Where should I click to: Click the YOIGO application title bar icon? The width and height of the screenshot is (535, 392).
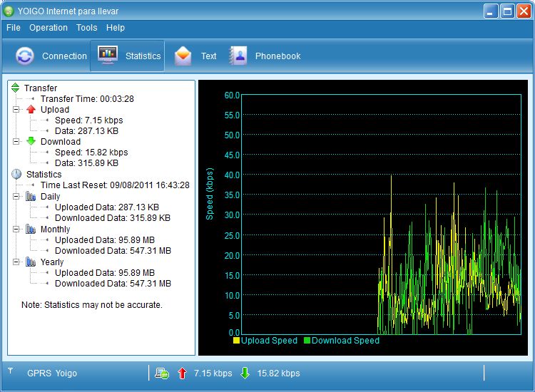click(8, 11)
